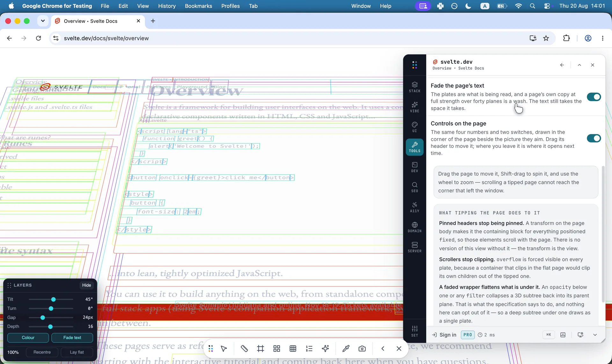Open the Chrome tab search dropdown
Screen dimensions: 612x364
[x=43, y=21]
